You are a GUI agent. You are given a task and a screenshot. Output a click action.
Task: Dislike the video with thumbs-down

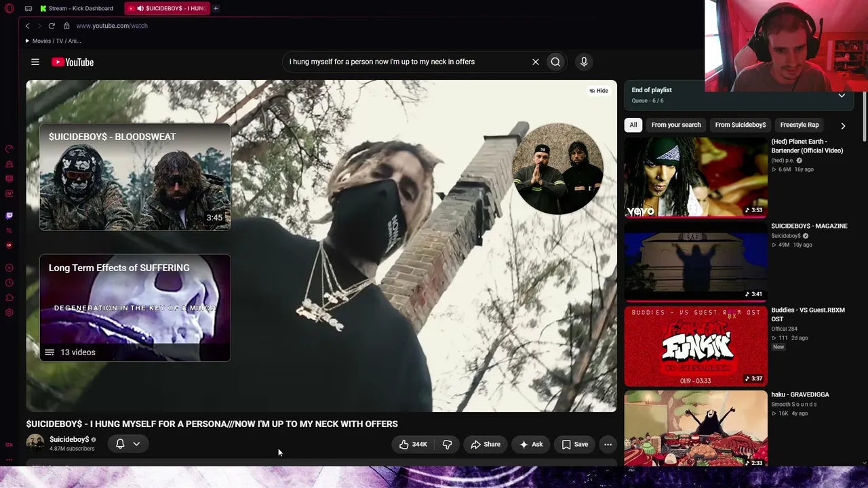click(447, 445)
